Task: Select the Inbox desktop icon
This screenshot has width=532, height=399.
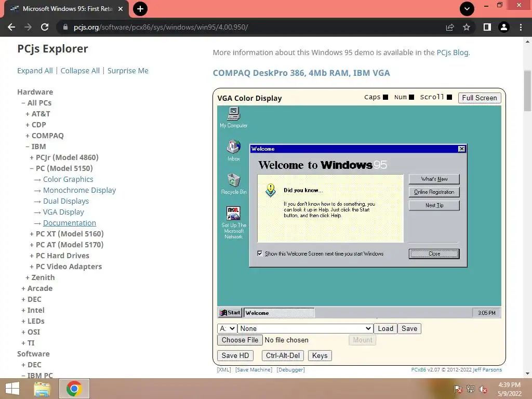Action: pyautogui.click(x=233, y=150)
